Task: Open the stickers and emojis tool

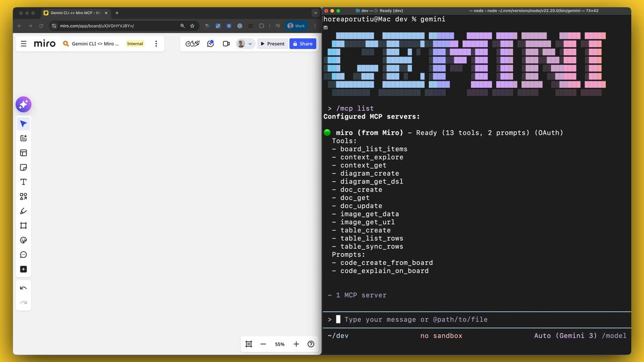Action: click(24, 240)
